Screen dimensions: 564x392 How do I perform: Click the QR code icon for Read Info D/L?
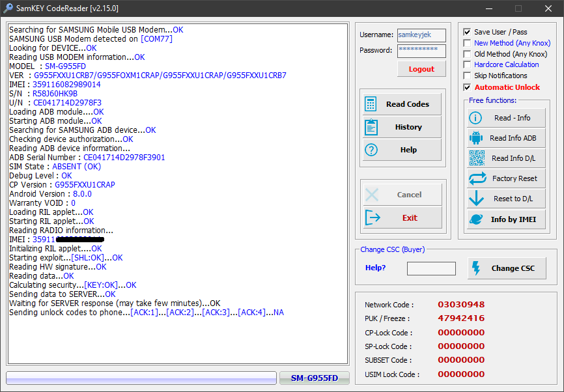477,158
